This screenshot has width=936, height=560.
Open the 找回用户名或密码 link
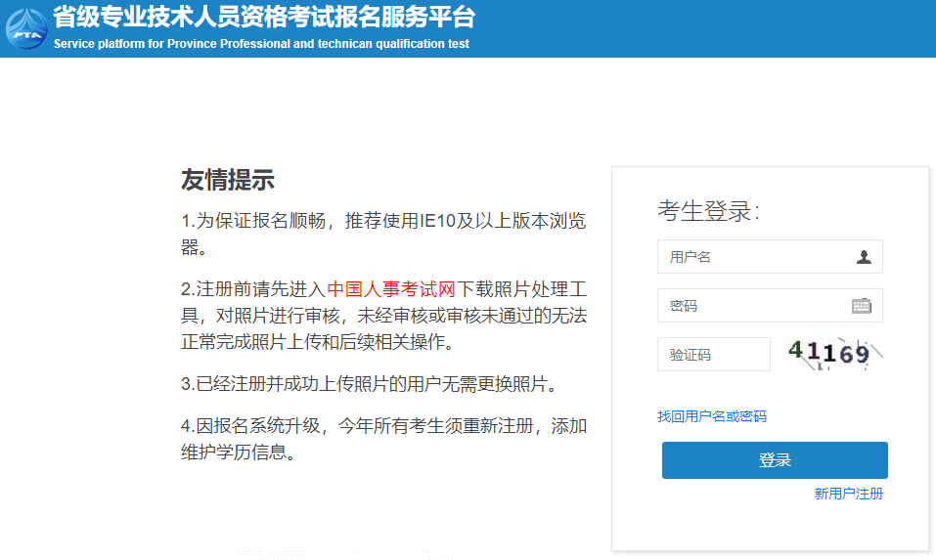coord(712,416)
